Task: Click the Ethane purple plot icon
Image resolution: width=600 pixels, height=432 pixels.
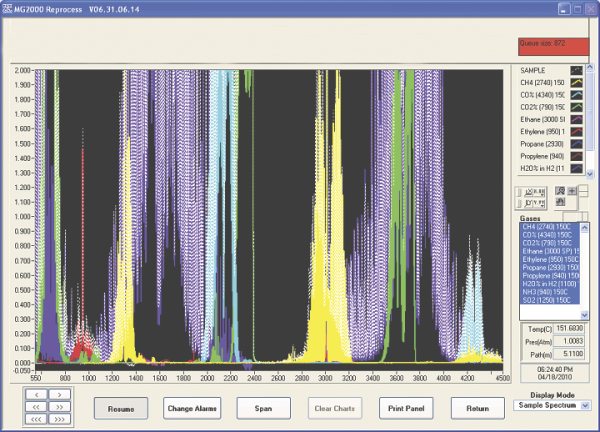Action: coord(576,119)
